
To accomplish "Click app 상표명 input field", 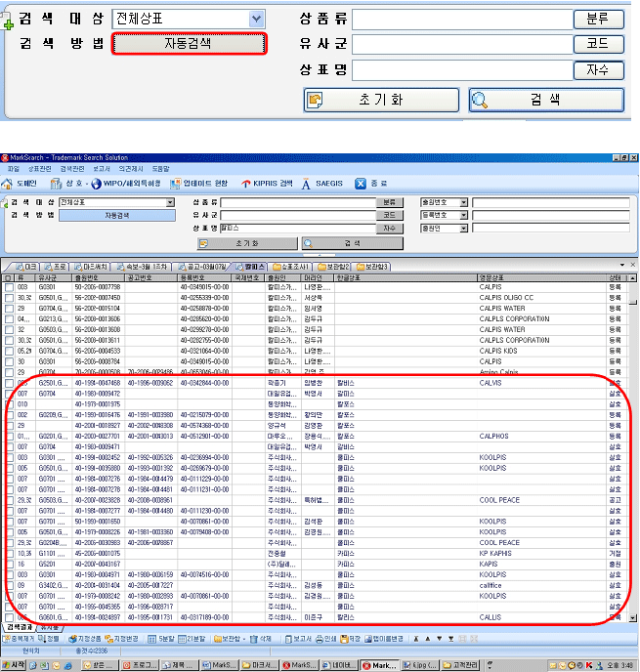I will tap(298, 228).
